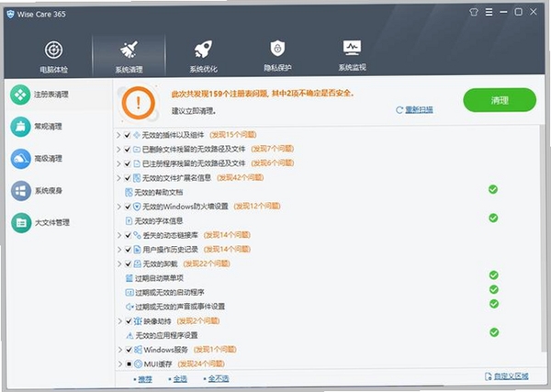Click the 无效的应用程序设置 item icon
Viewport: 551px width, 392px height.
(x=129, y=335)
